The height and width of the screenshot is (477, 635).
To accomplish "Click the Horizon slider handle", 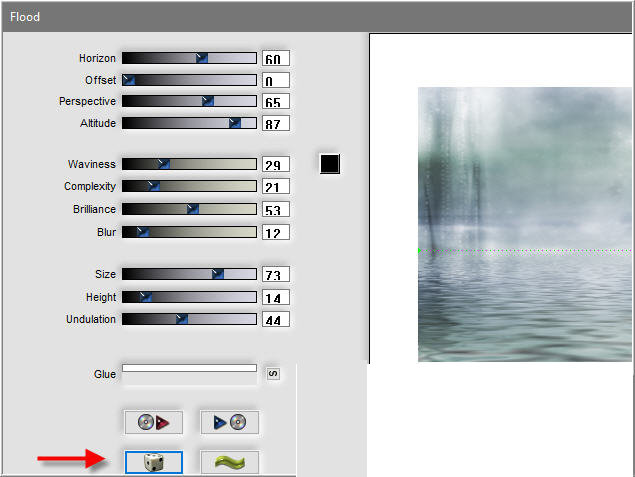I will coord(202,58).
